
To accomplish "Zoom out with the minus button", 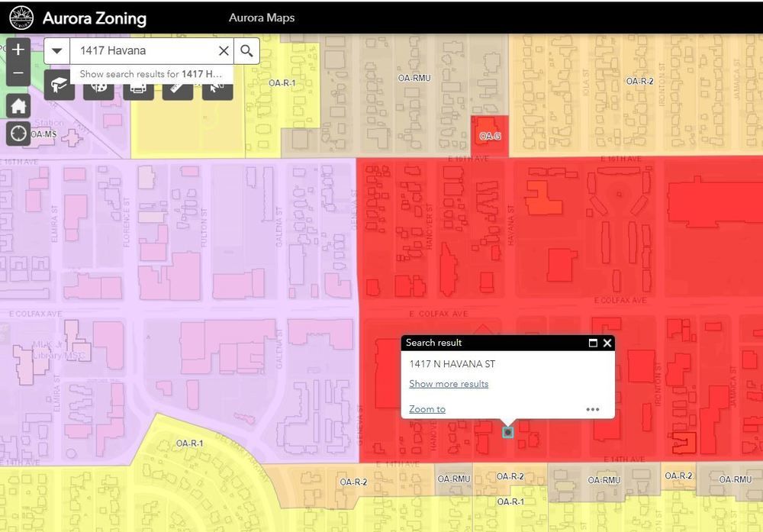I will tap(18, 74).
